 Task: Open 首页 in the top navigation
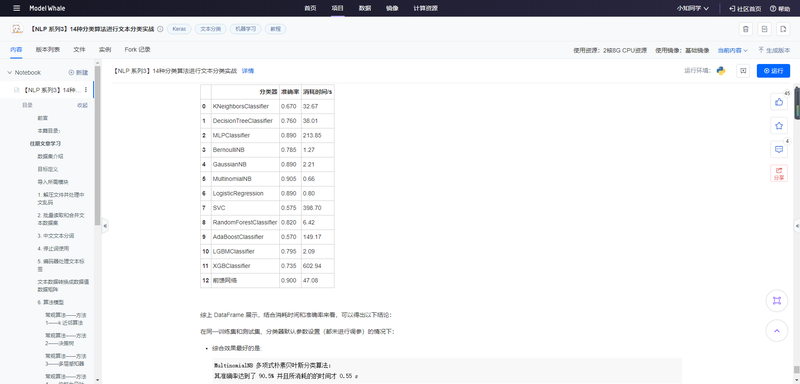[x=310, y=8]
